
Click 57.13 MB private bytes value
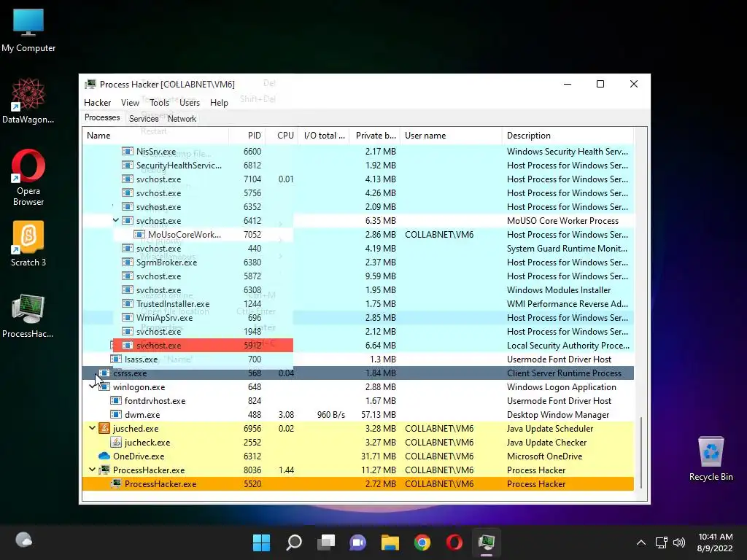tap(379, 415)
